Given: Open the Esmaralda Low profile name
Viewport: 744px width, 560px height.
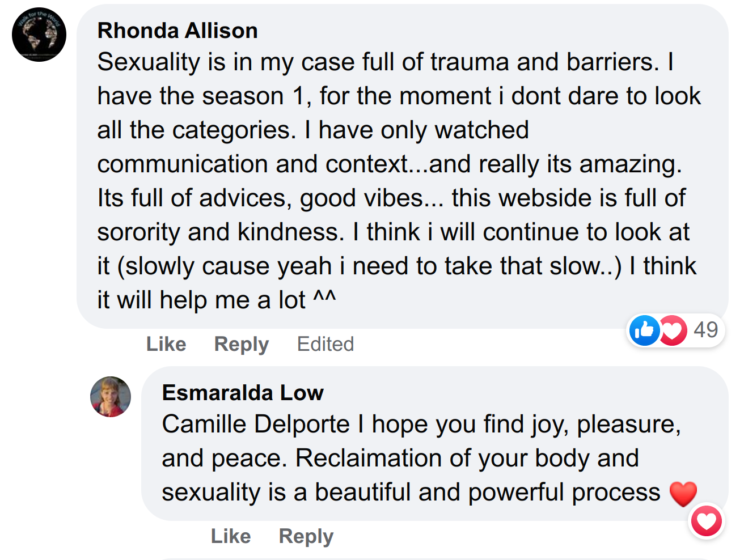Looking at the screenshot, I should pos(243,393).
